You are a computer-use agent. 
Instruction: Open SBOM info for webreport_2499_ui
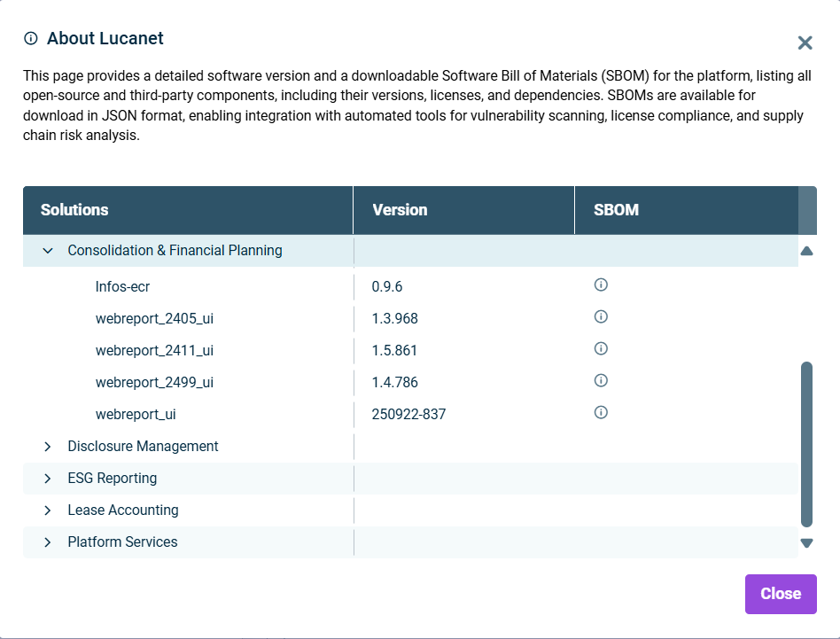(x=601, y=380)
